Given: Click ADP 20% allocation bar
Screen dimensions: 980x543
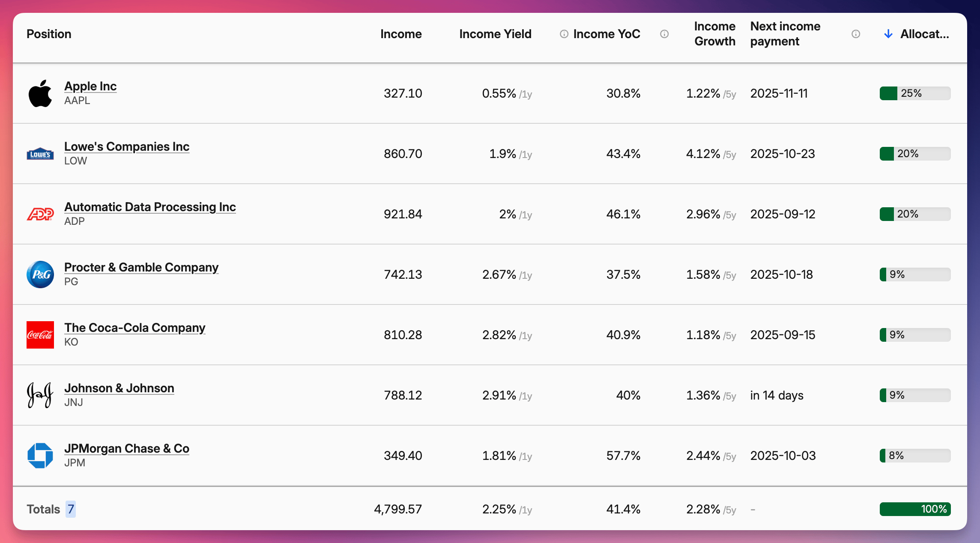Looking at the screenshot, I should click(x=915, y=214).
